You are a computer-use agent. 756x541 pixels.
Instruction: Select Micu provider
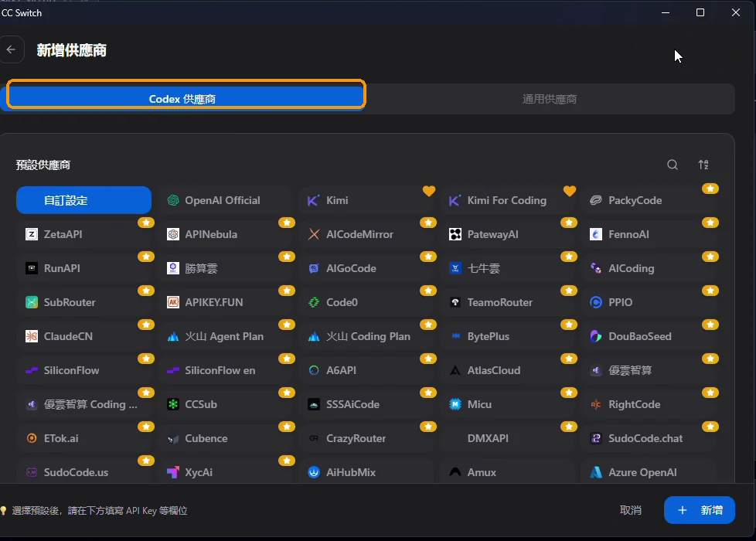(x=507, y=404)
